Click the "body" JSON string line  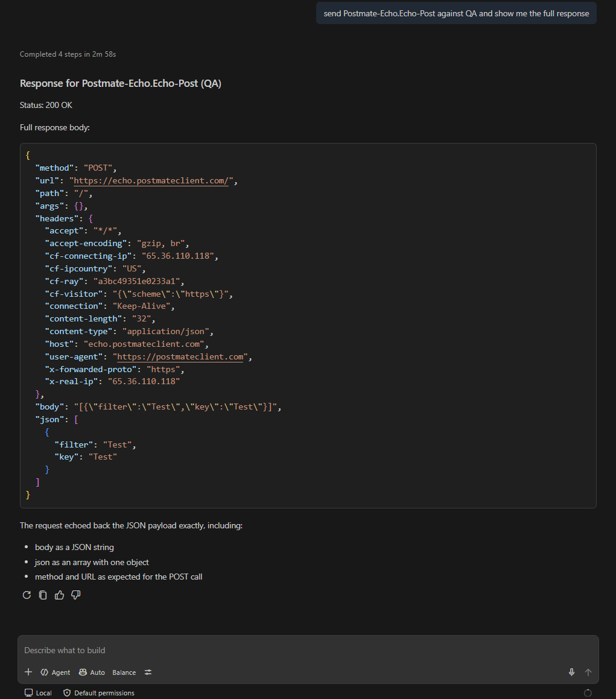pyautogui.click(x=158, y=407)
